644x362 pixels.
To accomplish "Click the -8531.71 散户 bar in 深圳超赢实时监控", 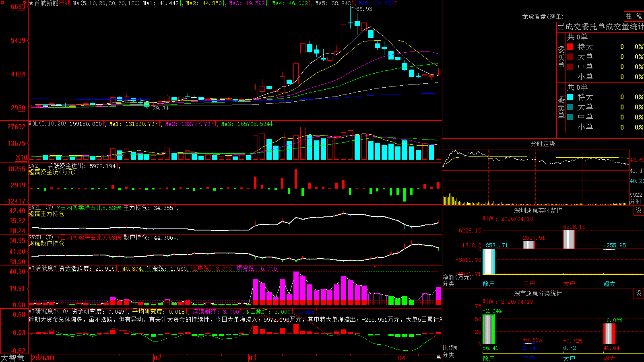I will (x=489, y=261).
